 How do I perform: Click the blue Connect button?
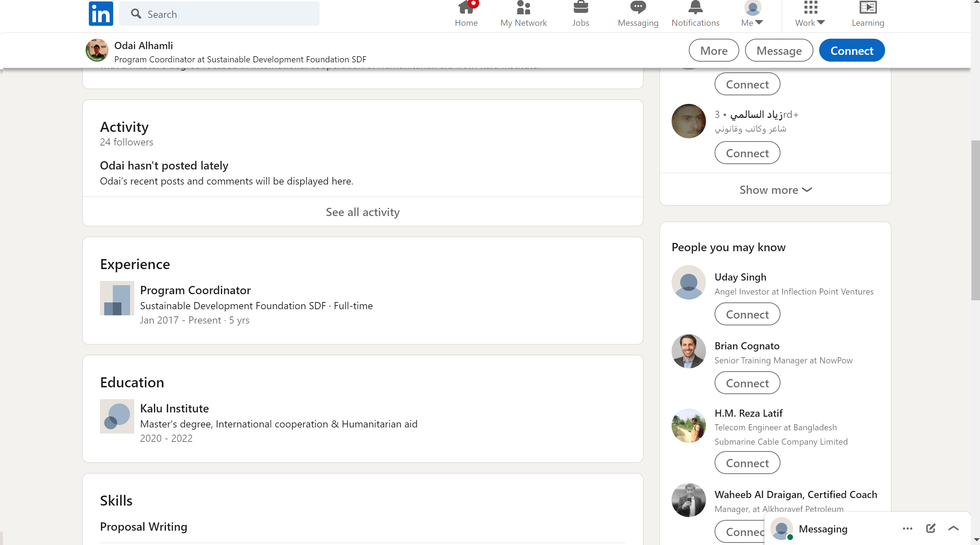(851, 51)
